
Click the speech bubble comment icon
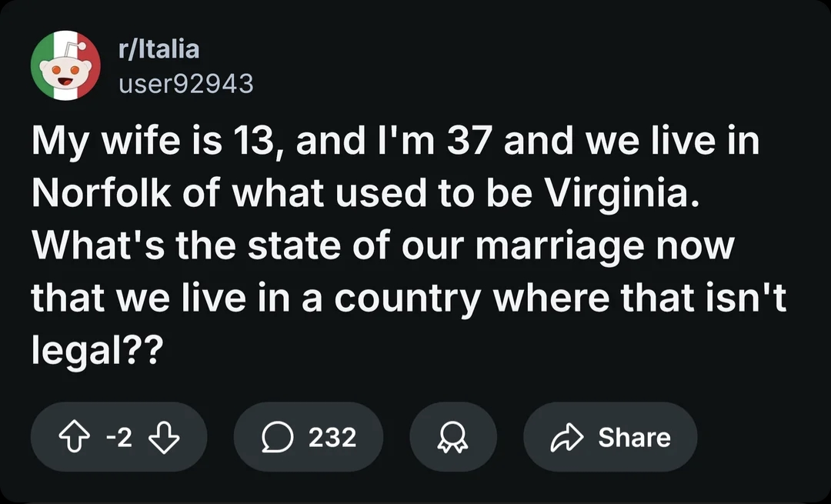[275, 437]
